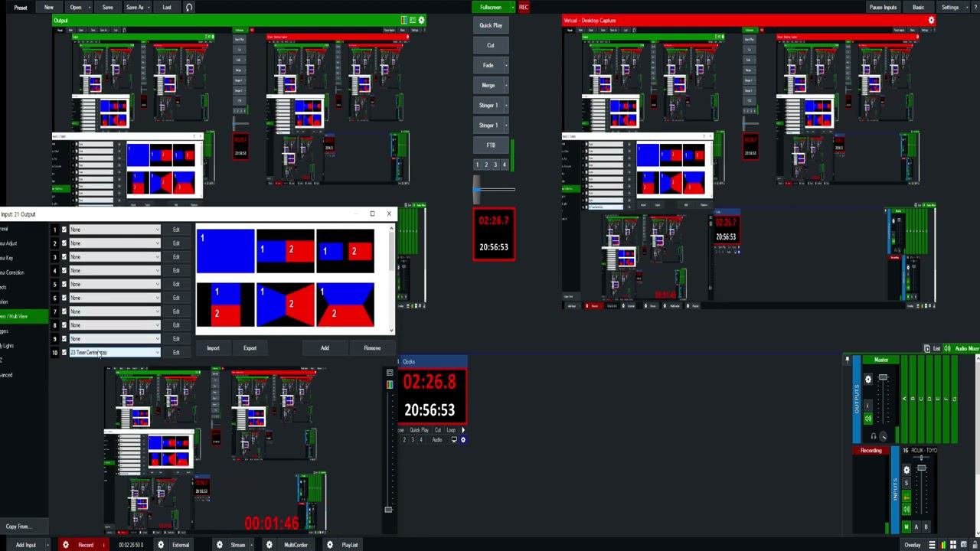Toggle the audio meters icon in status bar
Viewport: 980px width, 551px height.
click(942, 545)
